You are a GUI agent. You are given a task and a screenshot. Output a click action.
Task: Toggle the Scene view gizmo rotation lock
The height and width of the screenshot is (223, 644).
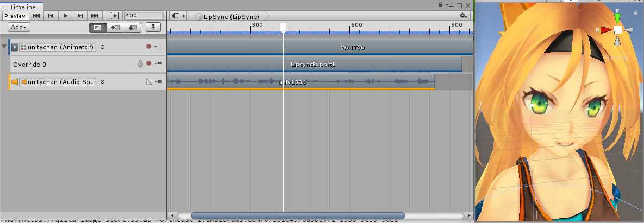tap(636, 12)
